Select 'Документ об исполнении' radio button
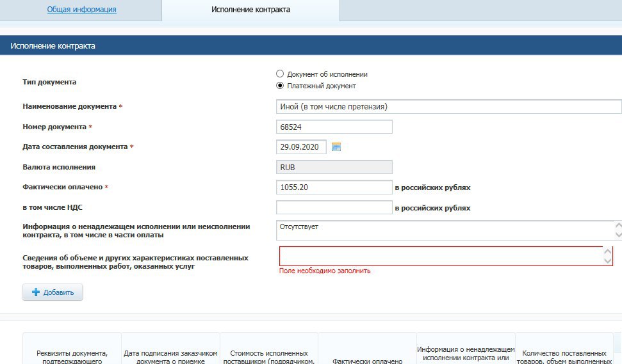Viewport: 622px width, 364px height. (280, 74)
